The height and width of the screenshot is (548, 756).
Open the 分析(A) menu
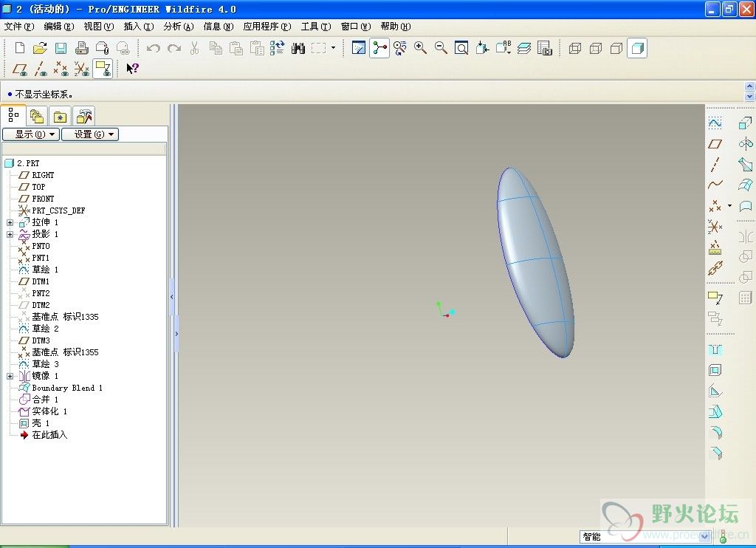[179, 26]
